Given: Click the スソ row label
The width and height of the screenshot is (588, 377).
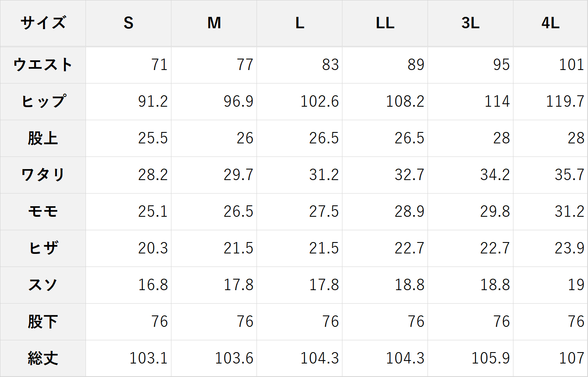Looking at the screenshot, I should click(43, 285).
